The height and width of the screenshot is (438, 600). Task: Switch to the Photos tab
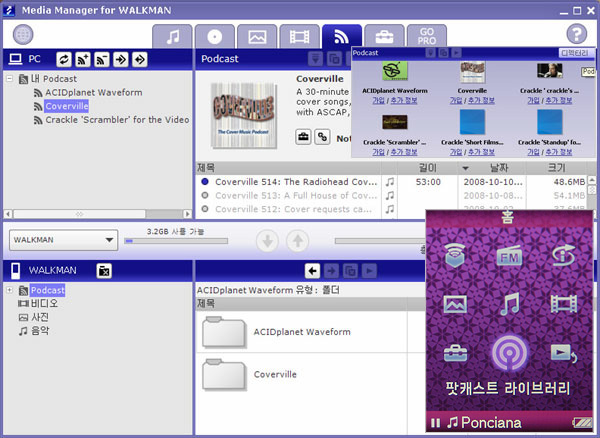pos(257,37)
